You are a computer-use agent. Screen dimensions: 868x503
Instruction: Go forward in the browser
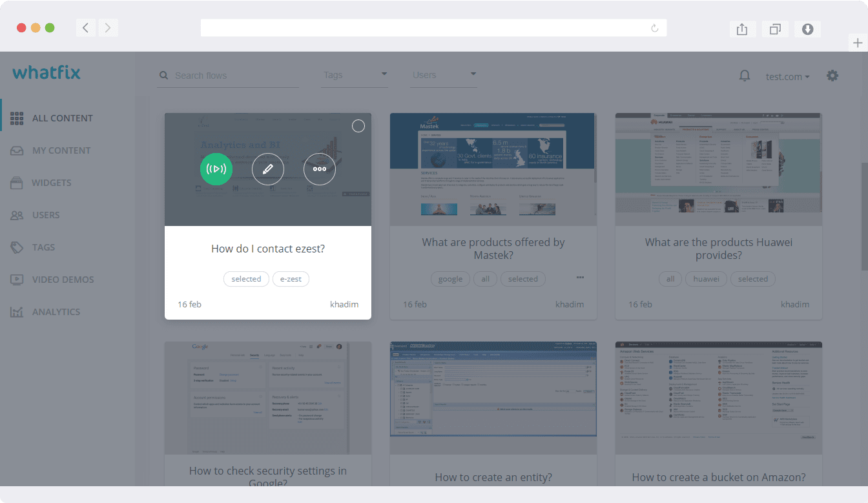point(108,28)
